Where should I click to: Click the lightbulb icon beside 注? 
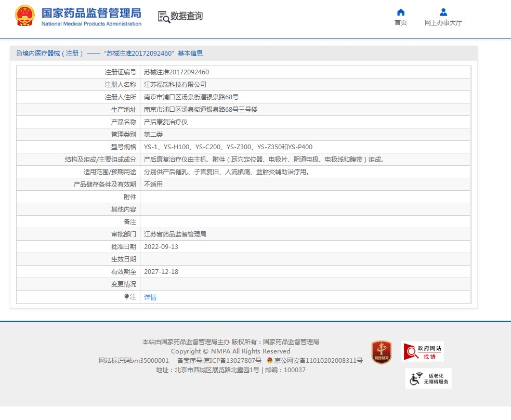[x=126, y=296]
